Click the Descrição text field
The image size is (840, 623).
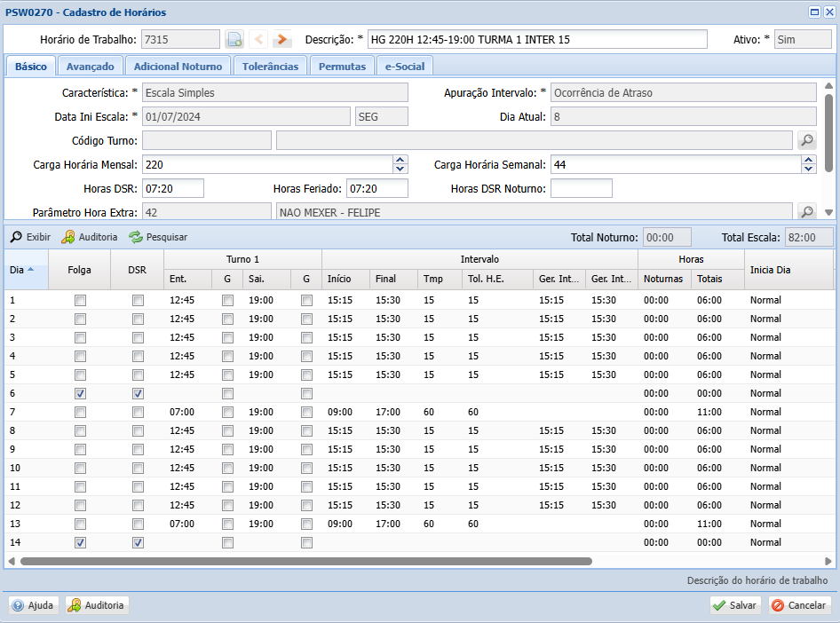pos(537,39)
